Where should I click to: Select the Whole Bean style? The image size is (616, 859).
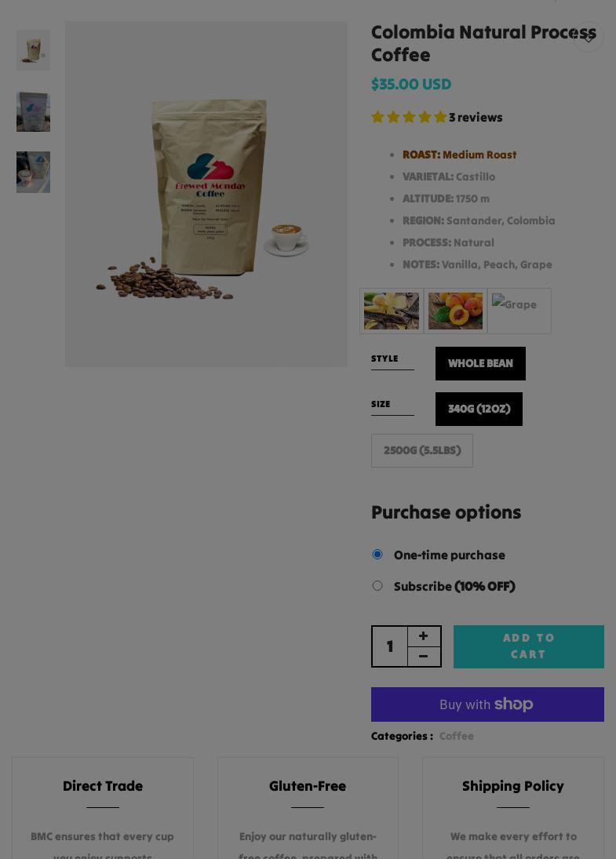(480, 363)
